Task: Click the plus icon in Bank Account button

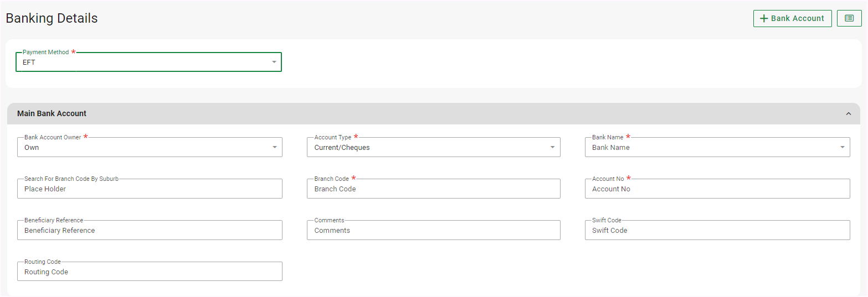Action: click(764, 18)
